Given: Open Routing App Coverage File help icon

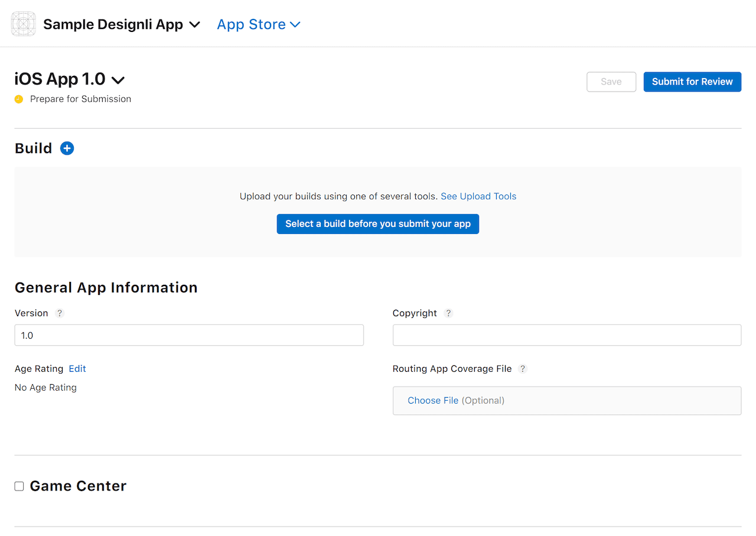Looking at the screenshot, I should click(522, 369).
